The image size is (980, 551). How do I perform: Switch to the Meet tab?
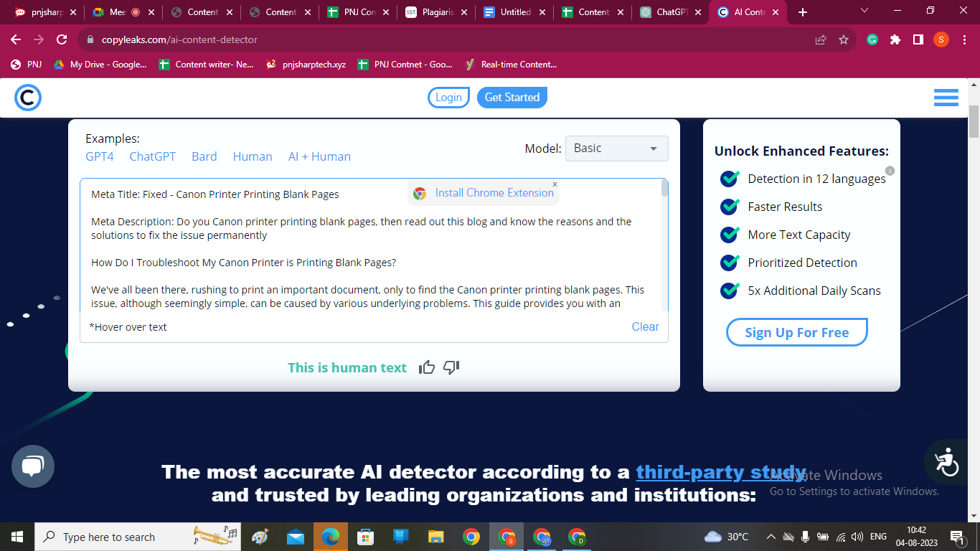point(123,12)
